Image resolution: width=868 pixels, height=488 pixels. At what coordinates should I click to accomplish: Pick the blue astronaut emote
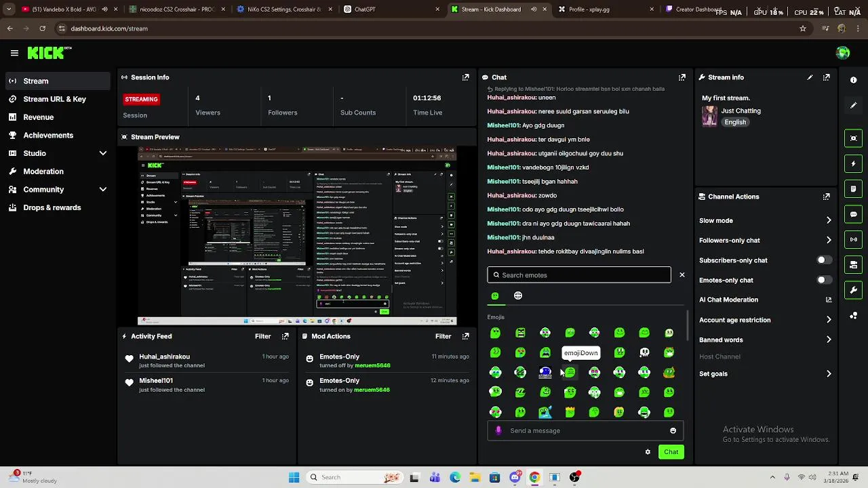pyautogui.click(x=545, y=372)
